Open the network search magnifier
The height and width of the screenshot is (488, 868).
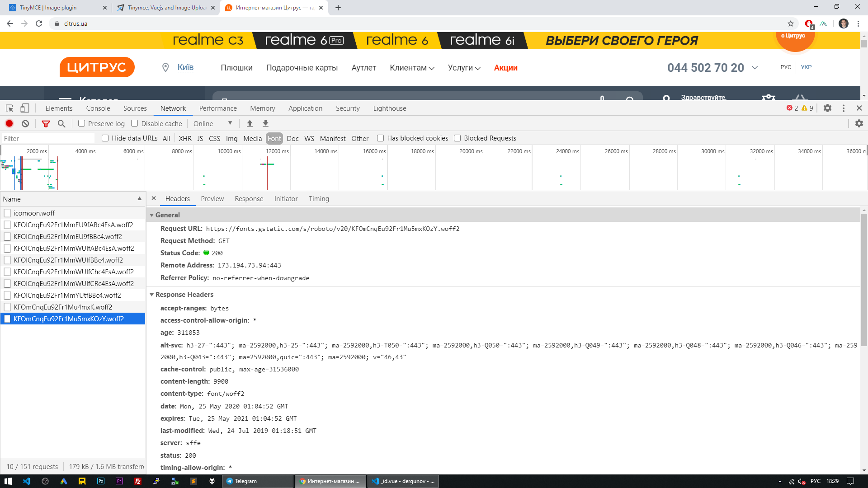pyautogui.click(x=61, y=123)
